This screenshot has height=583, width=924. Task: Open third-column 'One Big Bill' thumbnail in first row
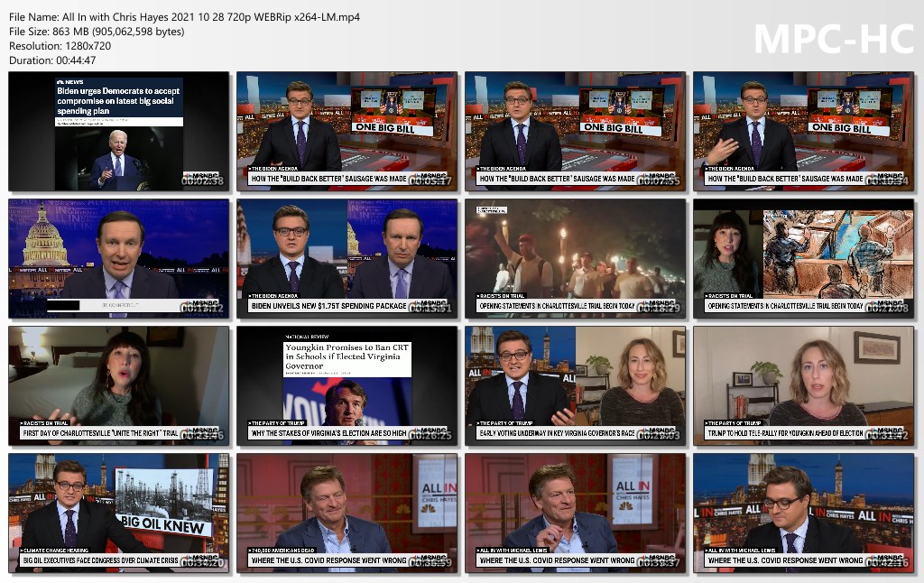click(575, 132)
